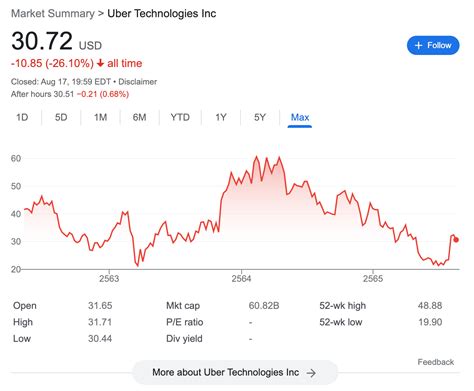Choose the 5Y chart range

tap(260, 117)
